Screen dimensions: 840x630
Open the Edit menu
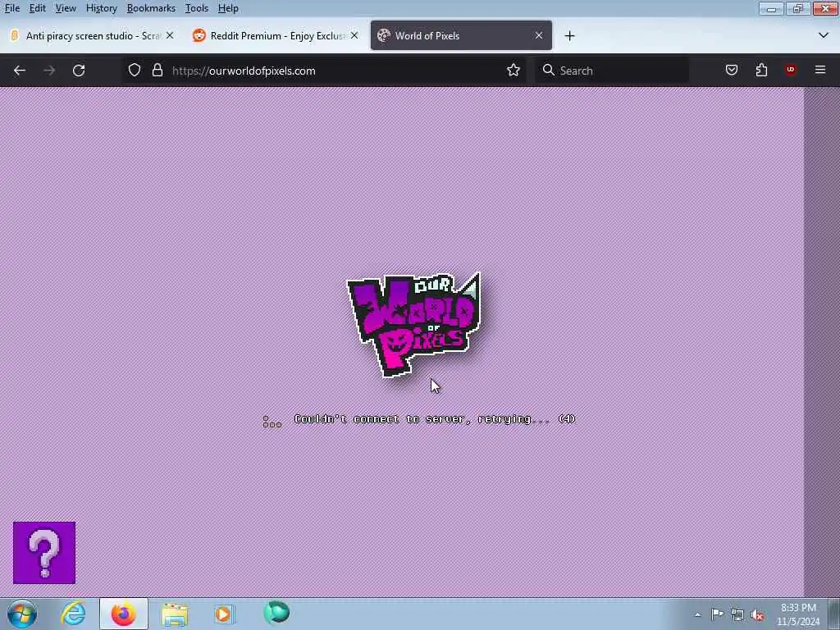[x=38, y=8]
